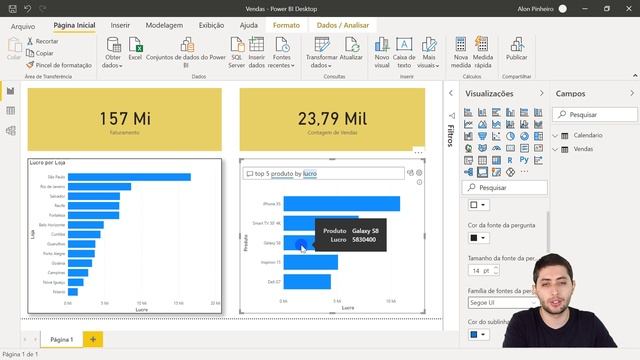Switch to the Exibição ribbon tab
640x360 pixels.
click(211, 25)
